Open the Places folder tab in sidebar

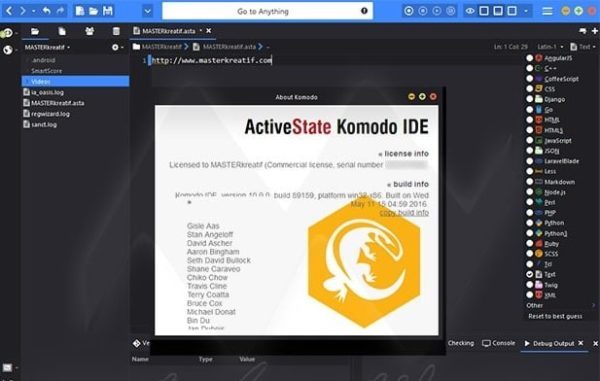(x=35, y=31)
